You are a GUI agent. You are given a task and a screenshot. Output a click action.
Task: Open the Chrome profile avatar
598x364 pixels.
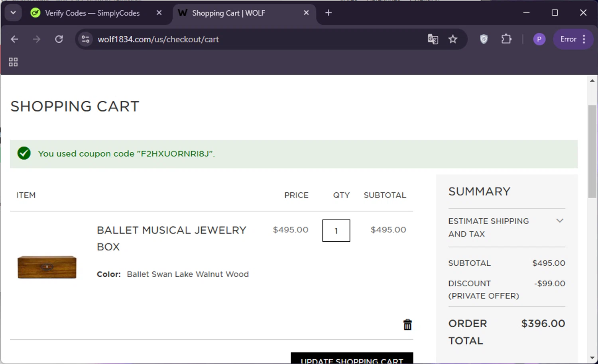tap(539, 39)
